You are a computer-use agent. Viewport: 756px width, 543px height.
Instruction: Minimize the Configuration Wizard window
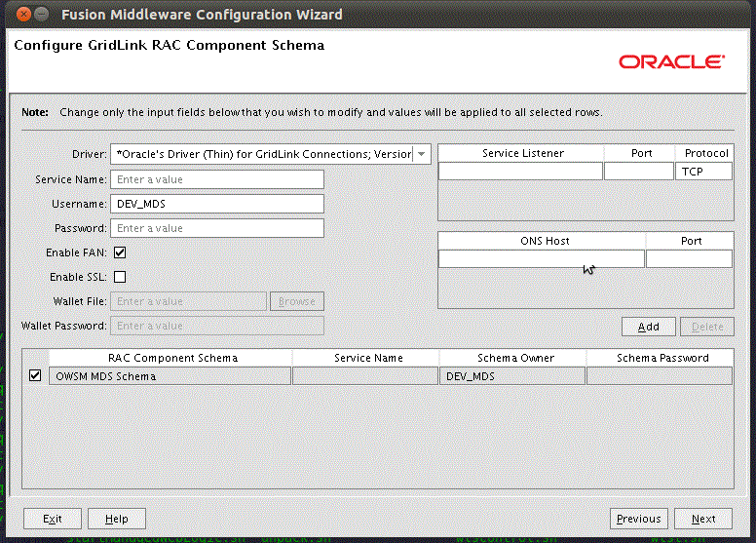42,15
